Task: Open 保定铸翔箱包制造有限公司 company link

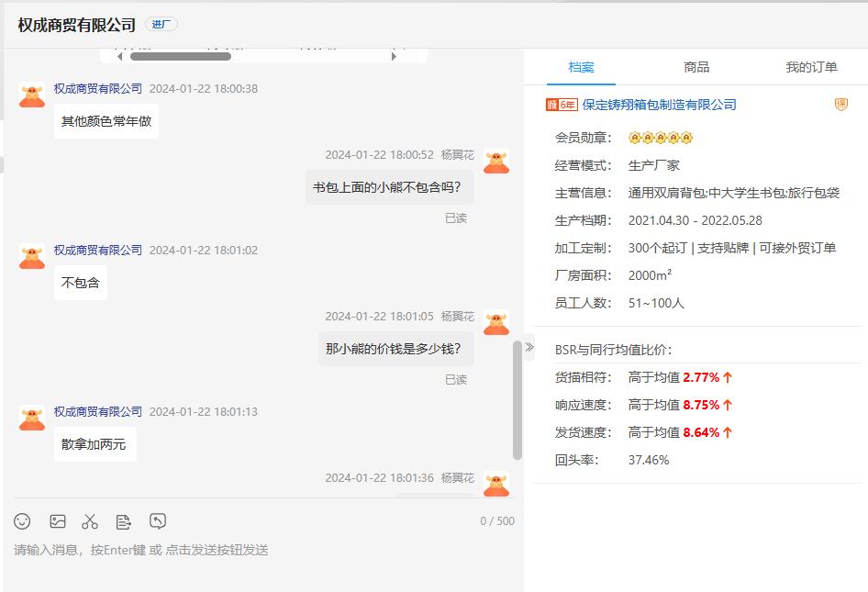Action: (659, 105)
